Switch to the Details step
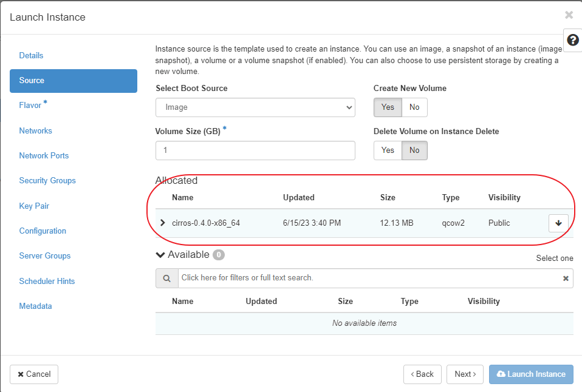 click(32, 55)
